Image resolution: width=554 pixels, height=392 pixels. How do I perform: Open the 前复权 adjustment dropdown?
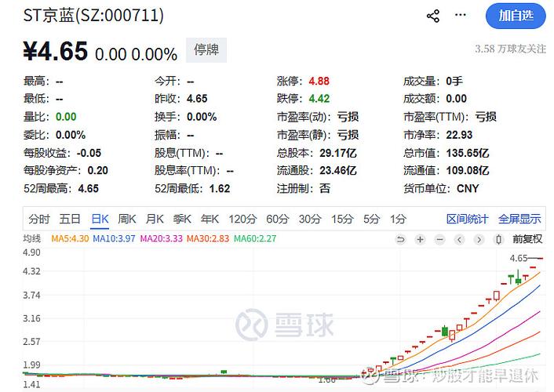click(x=527, y=239)
